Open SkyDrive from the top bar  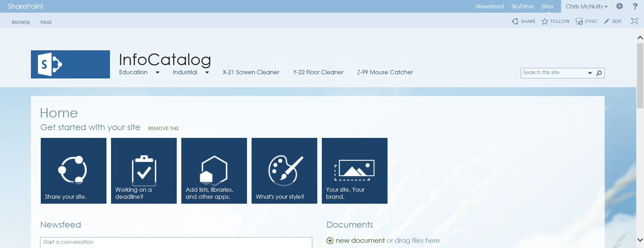(522, 6)
